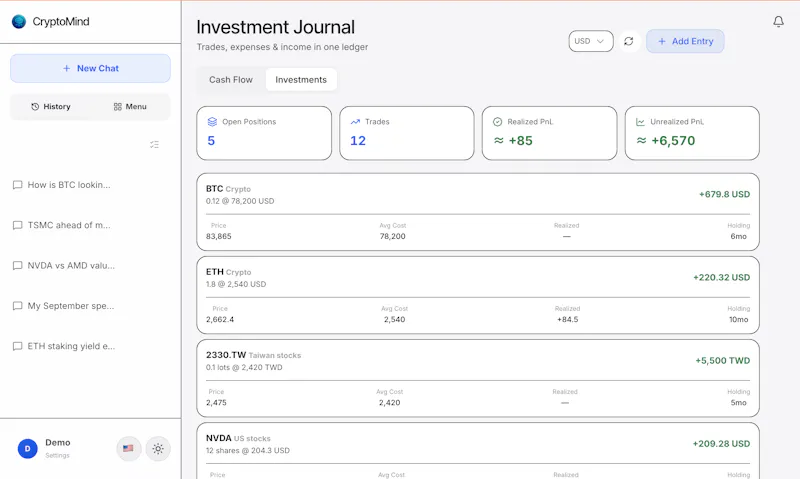
Task: Click ETH holding period '10mo'
Action: [x=738, y=319]
